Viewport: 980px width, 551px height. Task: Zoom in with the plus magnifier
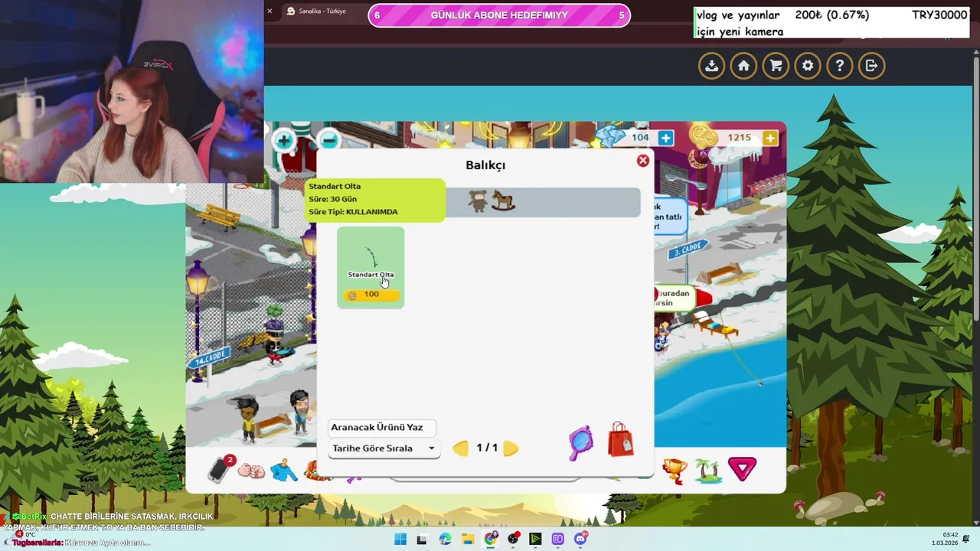coord(284,140)
